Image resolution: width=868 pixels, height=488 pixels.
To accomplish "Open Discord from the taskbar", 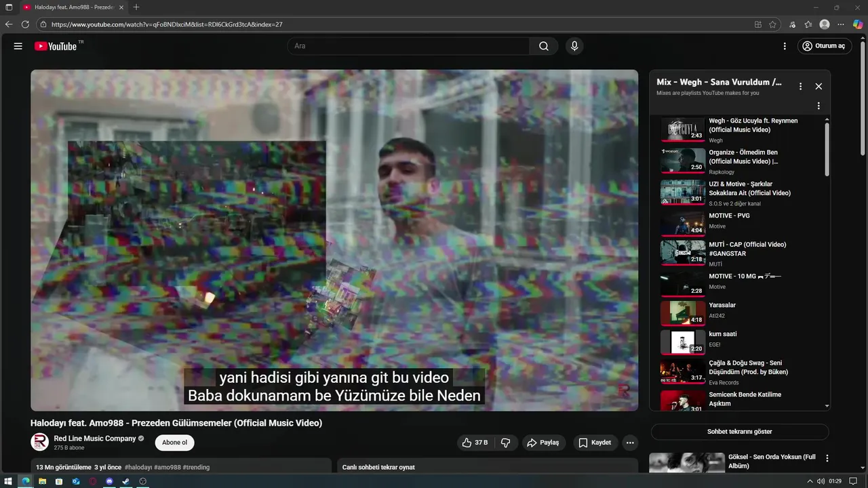I will tap(109, 481).
